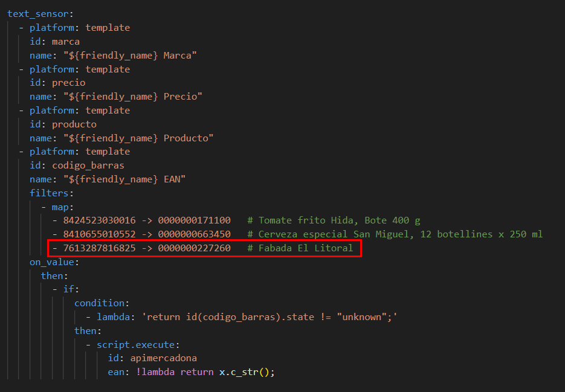Click the "${friendly_name} EAN" name string
This screenshot has width=565, height=392.
119,179
